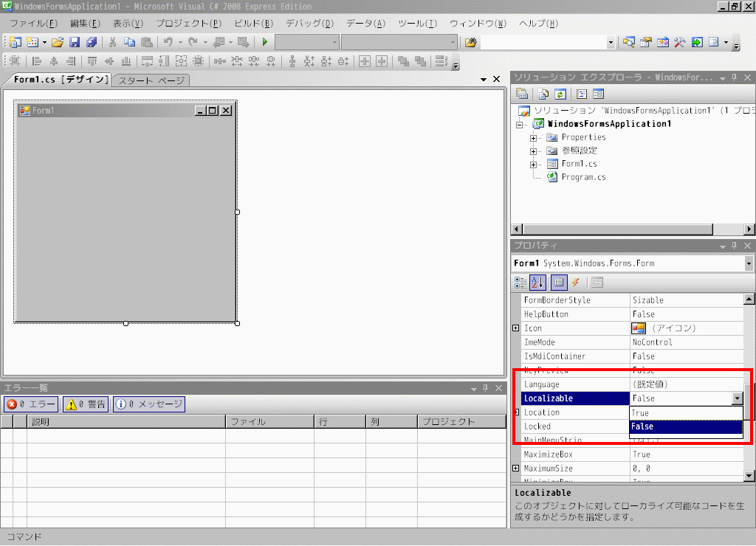
Task: Click the Send to Back layout icon
Action: coord(420,61)
